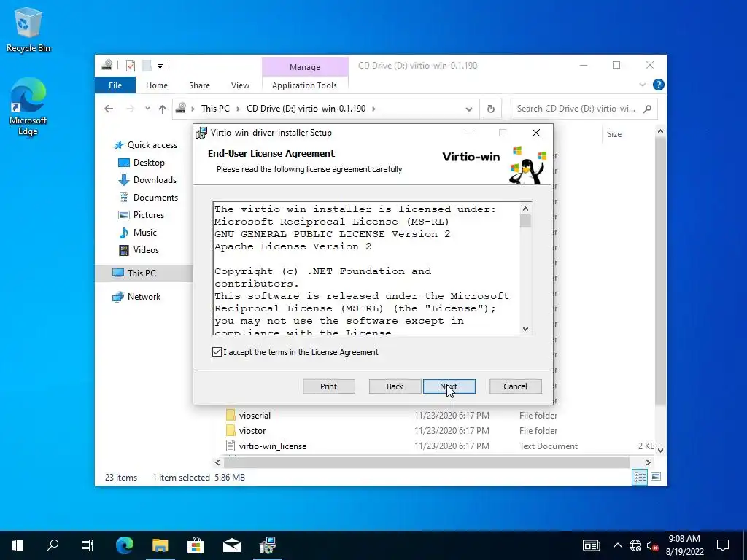Open Microsoft Store from taskbar
Viewport: 747px width, 560px height.
(196, 545)
